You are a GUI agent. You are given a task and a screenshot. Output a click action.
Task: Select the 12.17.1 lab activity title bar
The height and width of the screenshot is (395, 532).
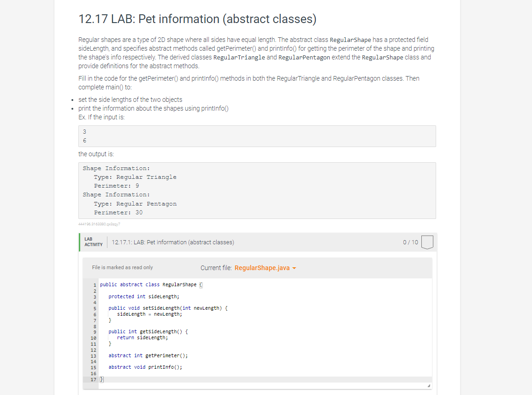173,242
